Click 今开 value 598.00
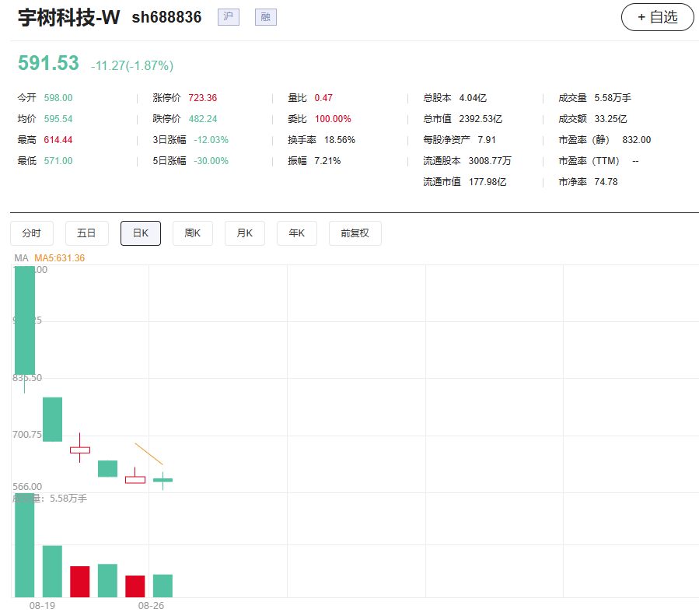Viewport: 699px width, 616px height. (58, 98)
